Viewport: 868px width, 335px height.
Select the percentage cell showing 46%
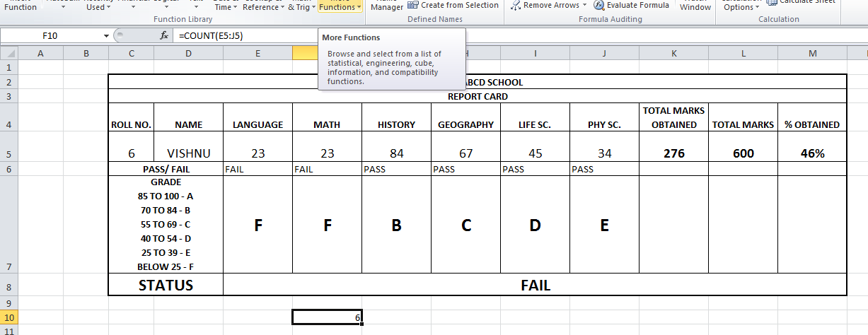tap(812, 147)
